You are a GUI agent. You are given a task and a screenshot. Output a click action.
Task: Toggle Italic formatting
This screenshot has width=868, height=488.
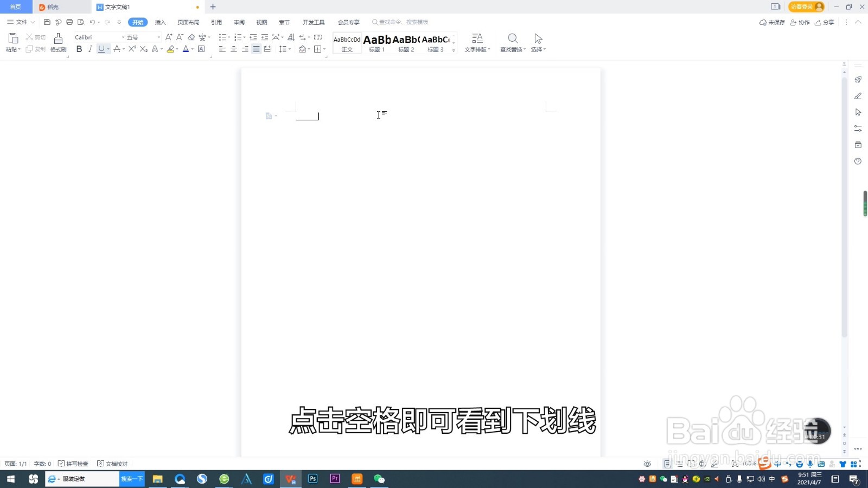coord(90,49)
